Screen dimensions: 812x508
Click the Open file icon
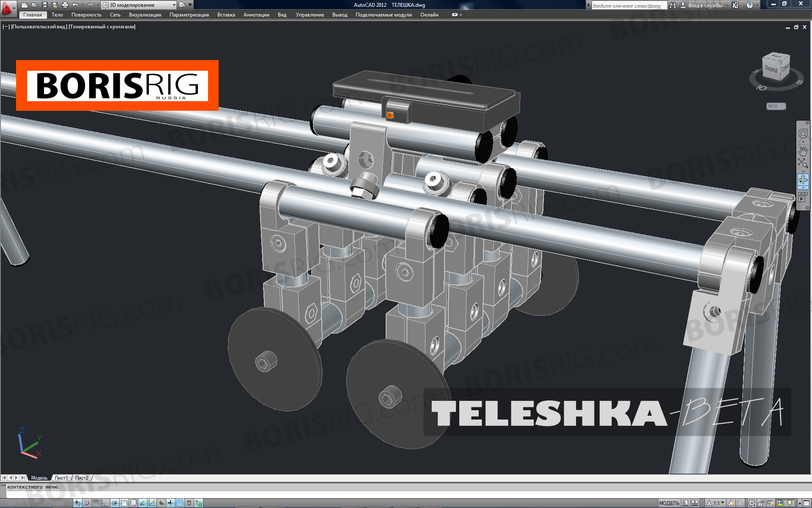pos(35,5)
